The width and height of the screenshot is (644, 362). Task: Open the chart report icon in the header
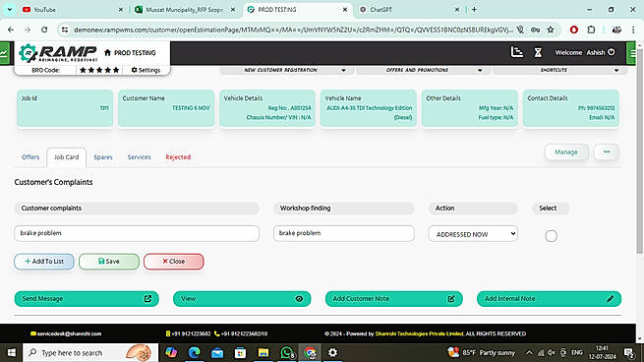tap(517, 52)
